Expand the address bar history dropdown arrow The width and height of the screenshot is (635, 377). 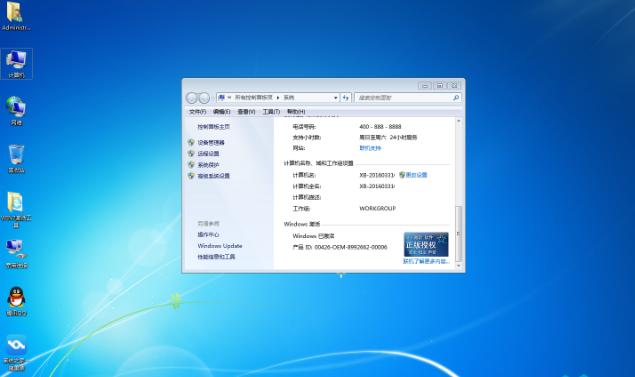tap(335, 98)
